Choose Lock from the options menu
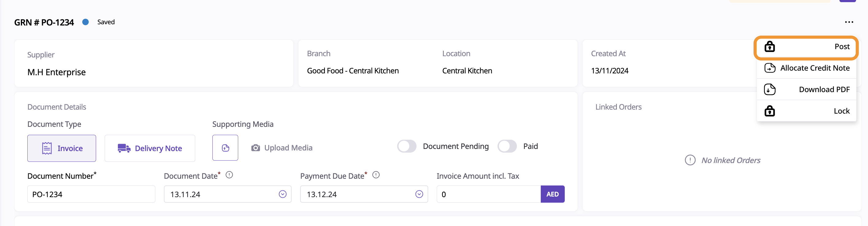 [841, 111]
